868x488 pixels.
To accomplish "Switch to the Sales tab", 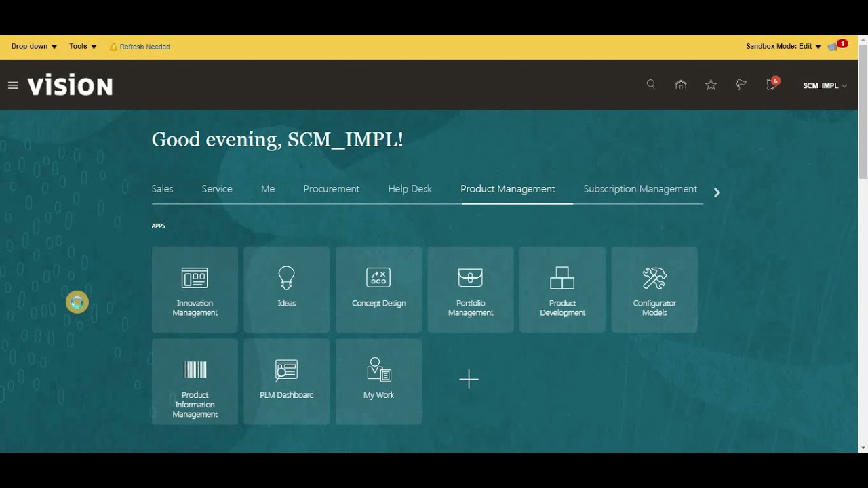I will pyautogui.click(x=163, y=189).
